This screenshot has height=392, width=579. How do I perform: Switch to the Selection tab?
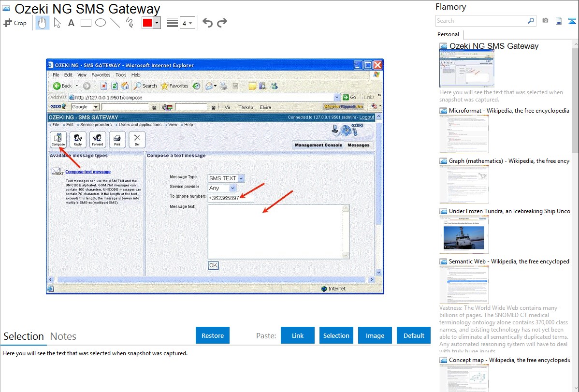tap(24, 336)
